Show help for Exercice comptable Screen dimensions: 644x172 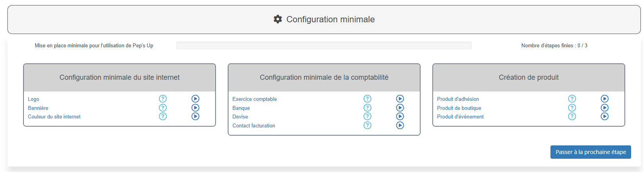[x=367, y=99]
